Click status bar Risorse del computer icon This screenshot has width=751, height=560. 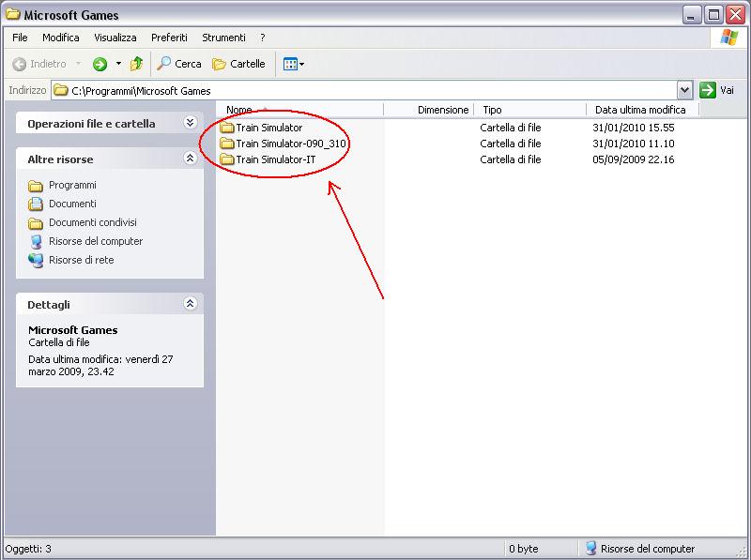[x=591, y=548]
